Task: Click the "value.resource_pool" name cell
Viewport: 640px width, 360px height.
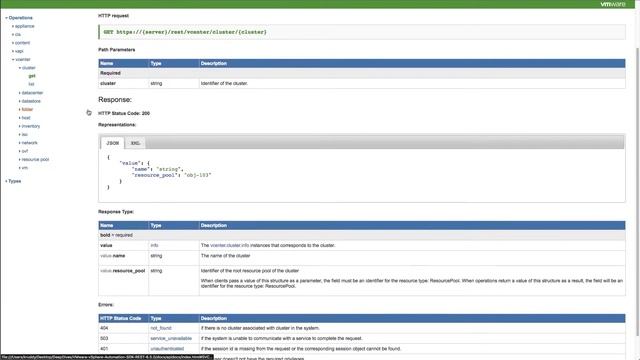Action: click(x=123, y=281)
